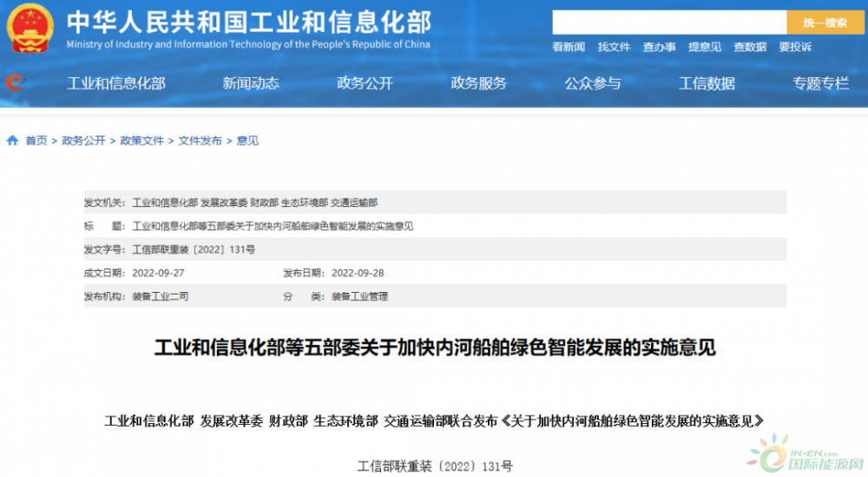Open the 提意见 quick link
868x477 pixels.
pyautogui.click(x=705, y=47)
